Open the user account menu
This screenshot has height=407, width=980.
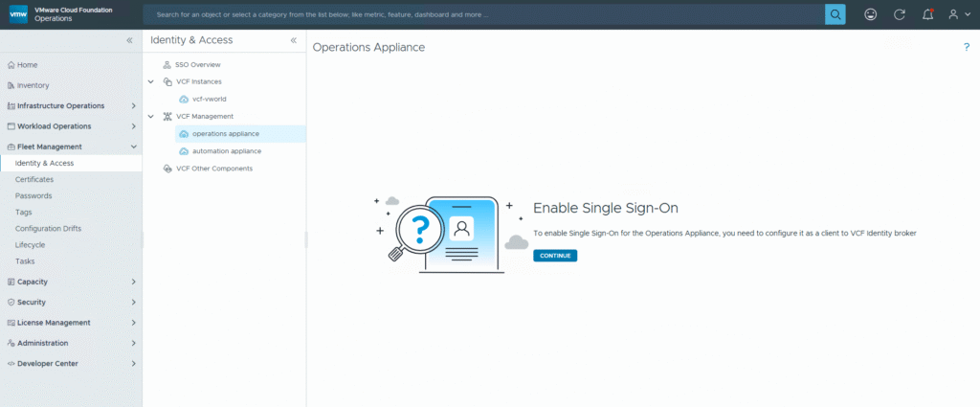pos(956,14)
